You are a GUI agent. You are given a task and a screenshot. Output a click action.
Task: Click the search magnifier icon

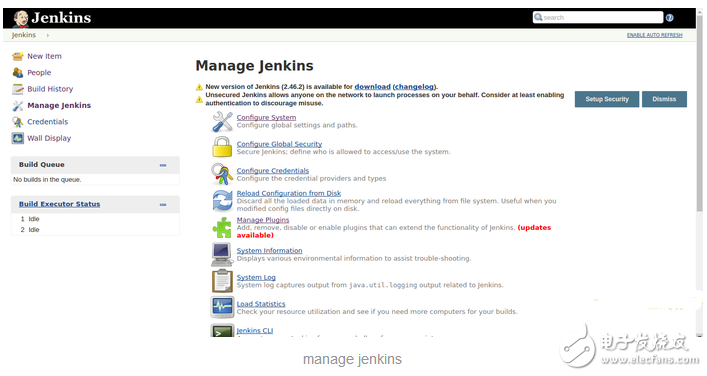pos(538,17)
